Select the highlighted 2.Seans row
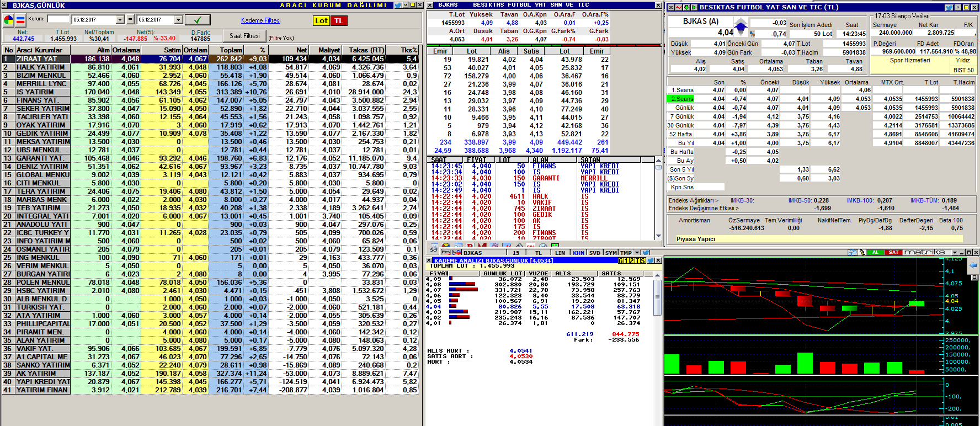 pos(821,99)
